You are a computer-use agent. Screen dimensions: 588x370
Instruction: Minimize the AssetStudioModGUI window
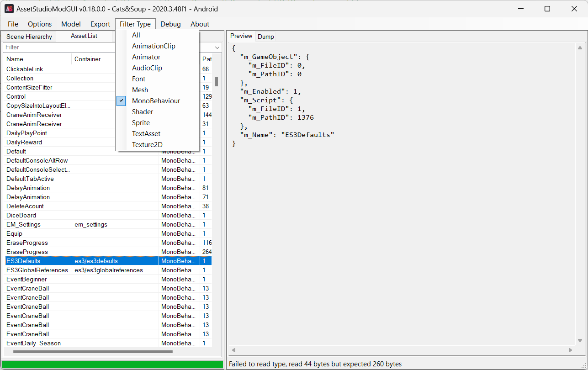(x=520, y=9)
